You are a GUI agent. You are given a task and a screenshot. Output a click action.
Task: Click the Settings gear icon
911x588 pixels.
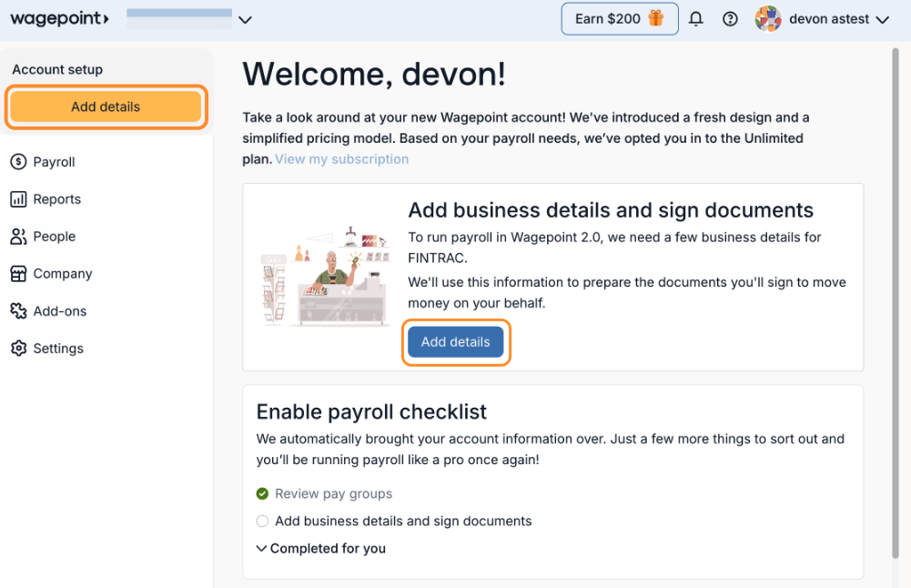coord(18,348)
